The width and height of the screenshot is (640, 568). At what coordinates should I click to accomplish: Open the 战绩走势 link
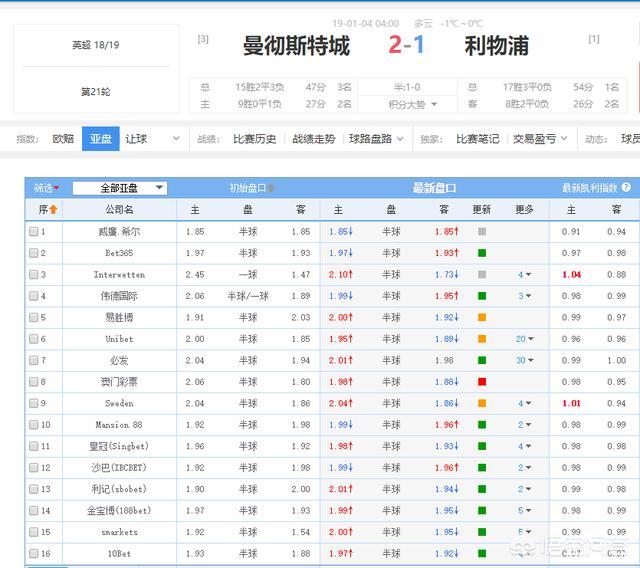[x=314, y=139]
